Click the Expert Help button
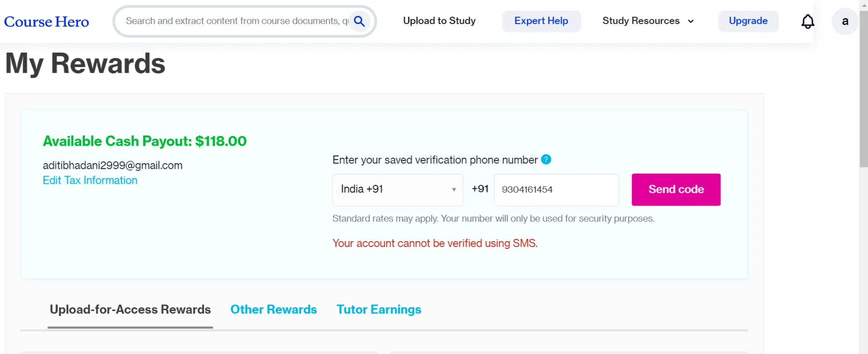 pyautogui.click(x=541, y=21)
